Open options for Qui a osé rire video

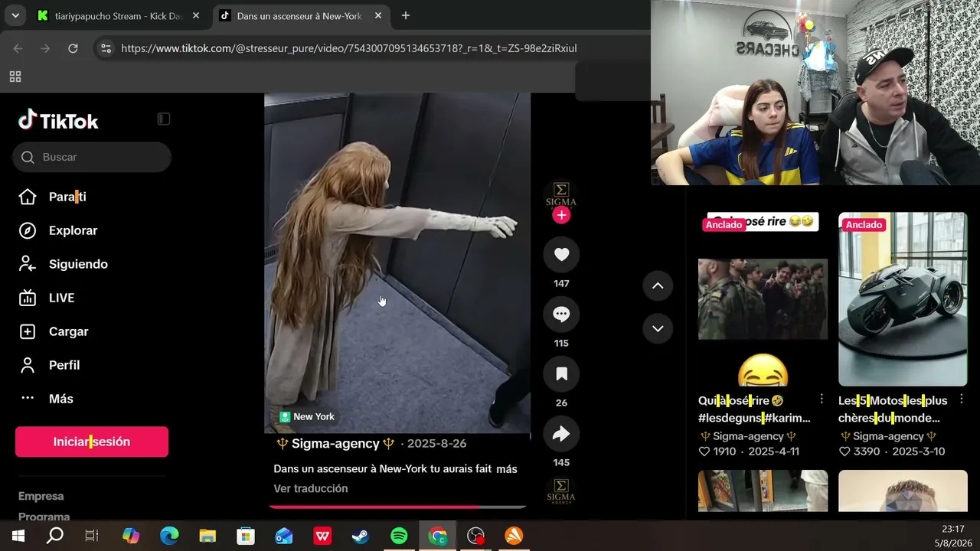[x=822, y=399]
